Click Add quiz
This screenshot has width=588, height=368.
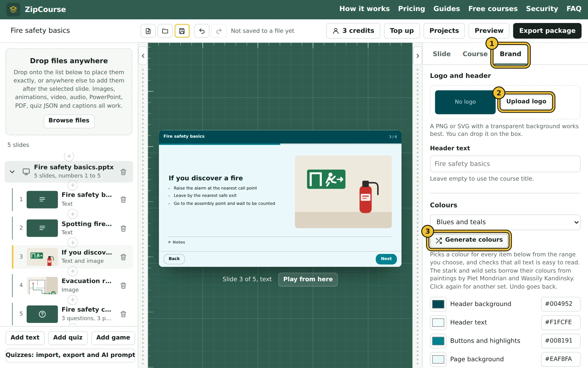click(x=68, y=338)
